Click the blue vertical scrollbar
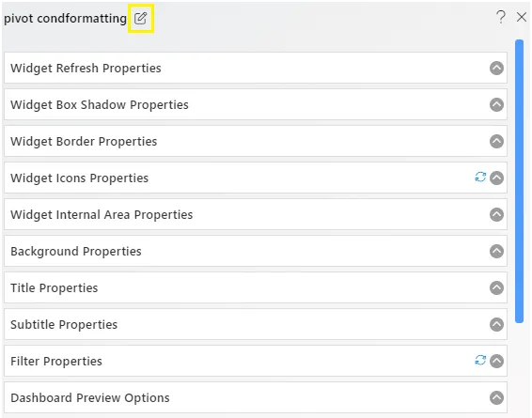Image resolution: width=532 pixels, height=418 pixels. pos(519,181)
